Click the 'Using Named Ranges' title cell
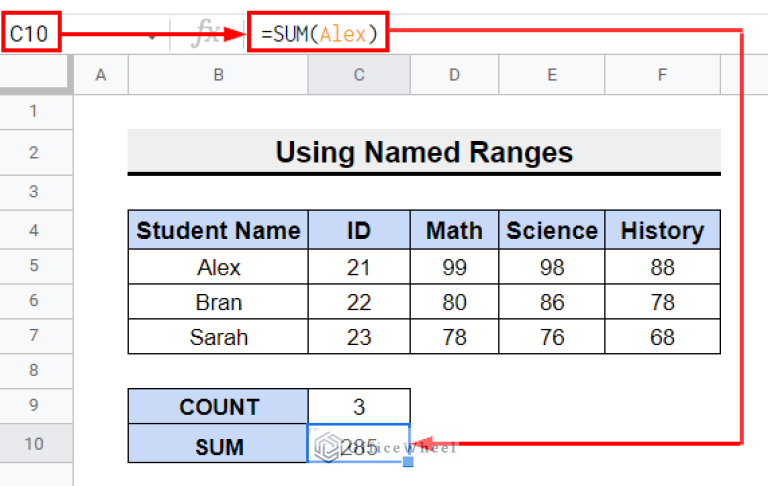This screenshot has width=768, height=486. (x=424, y=152)
